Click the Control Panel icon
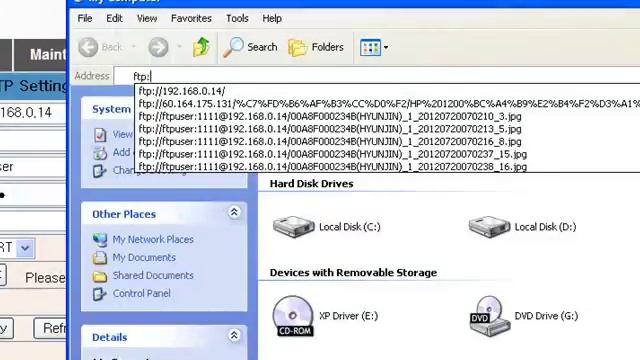 (x=100, y=294)
